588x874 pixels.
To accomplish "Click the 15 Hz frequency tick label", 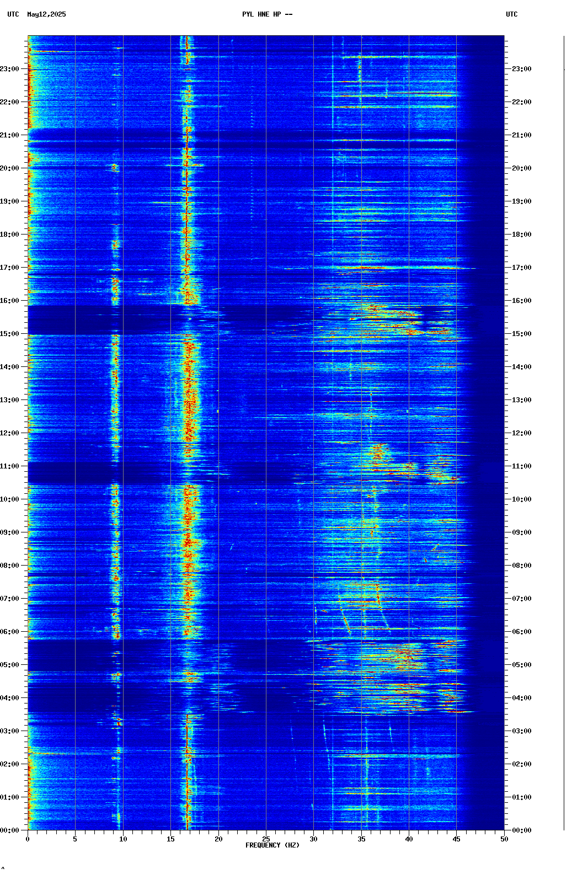I will click(x=170, y=839).
